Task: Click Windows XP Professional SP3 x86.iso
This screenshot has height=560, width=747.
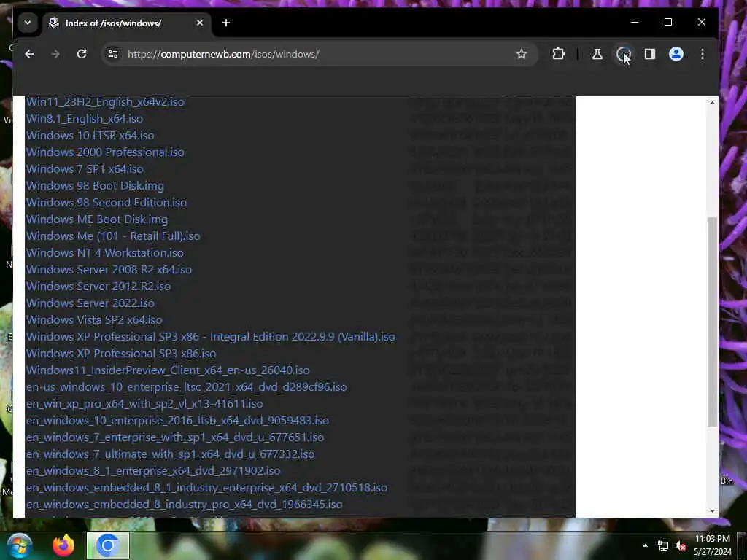Action: pyautogui.click(x=121, y=354)
